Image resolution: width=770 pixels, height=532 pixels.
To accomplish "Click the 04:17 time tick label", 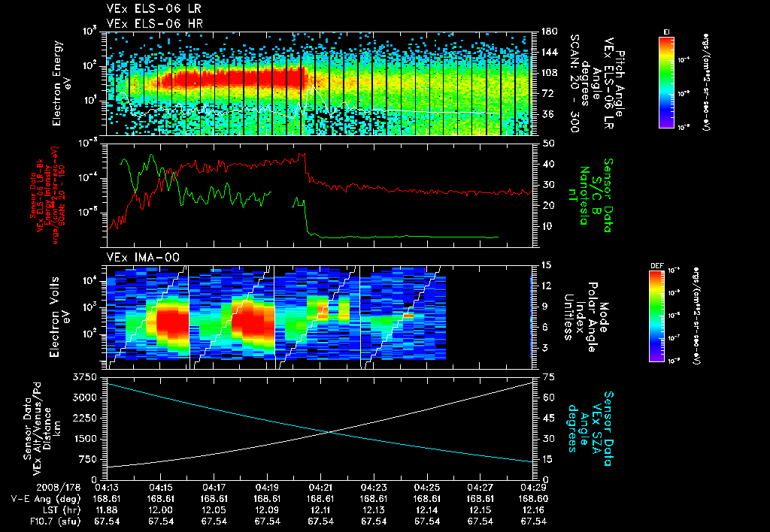I will (x=214, y=488).
